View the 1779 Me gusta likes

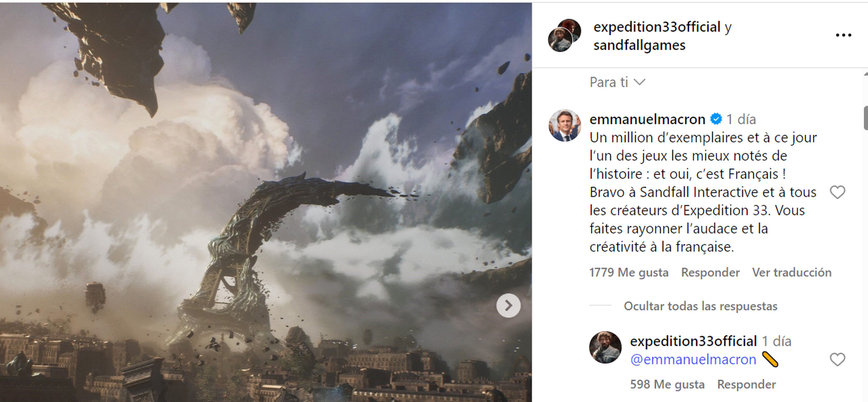[x=629, y=272]
